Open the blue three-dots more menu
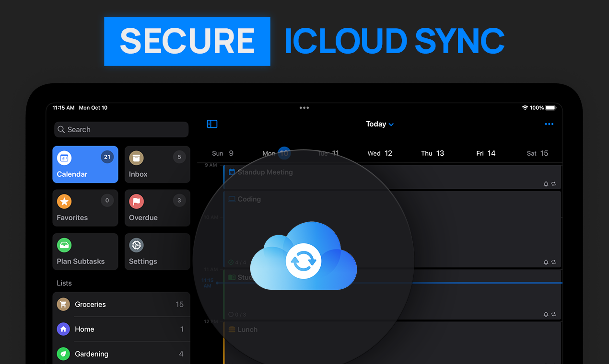Image resolution: width=609 pixels, height=364 pixels. point(549,124)
